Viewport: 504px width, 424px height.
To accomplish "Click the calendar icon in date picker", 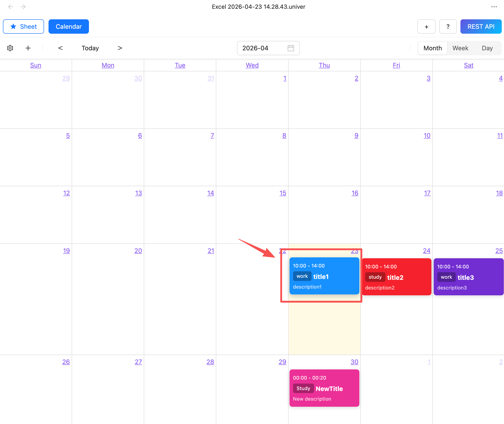I will (291, 48).
